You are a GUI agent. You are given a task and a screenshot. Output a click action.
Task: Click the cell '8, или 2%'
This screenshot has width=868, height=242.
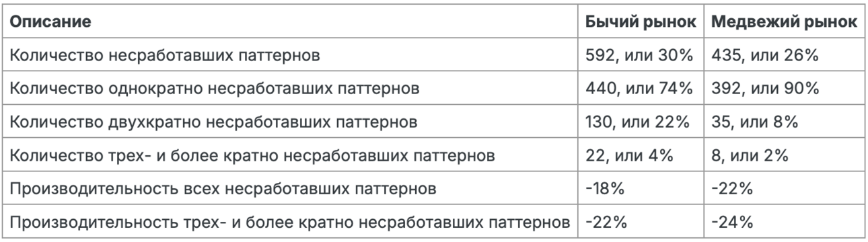tap(750, 155)
